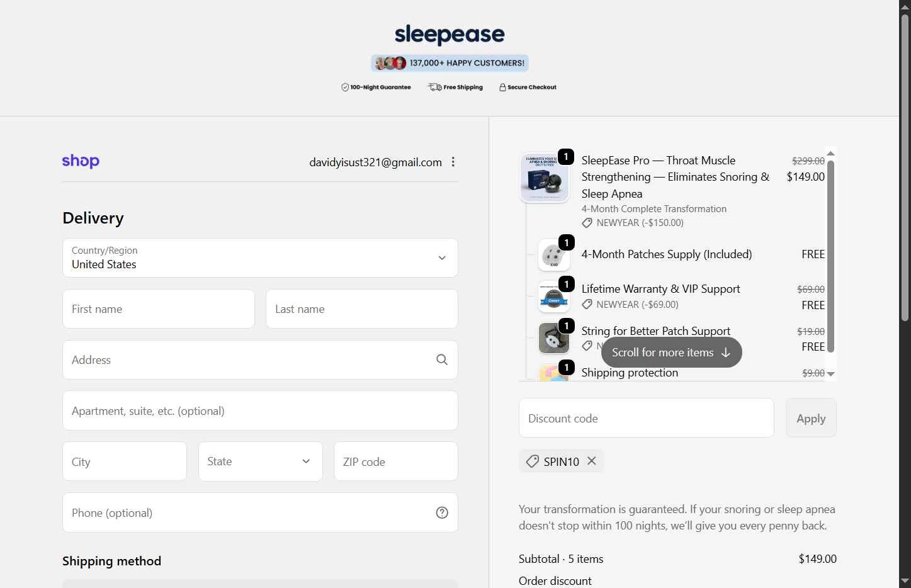
Task: Click the Order discount label
Action: pyautogui.click(x=555, y=581)
